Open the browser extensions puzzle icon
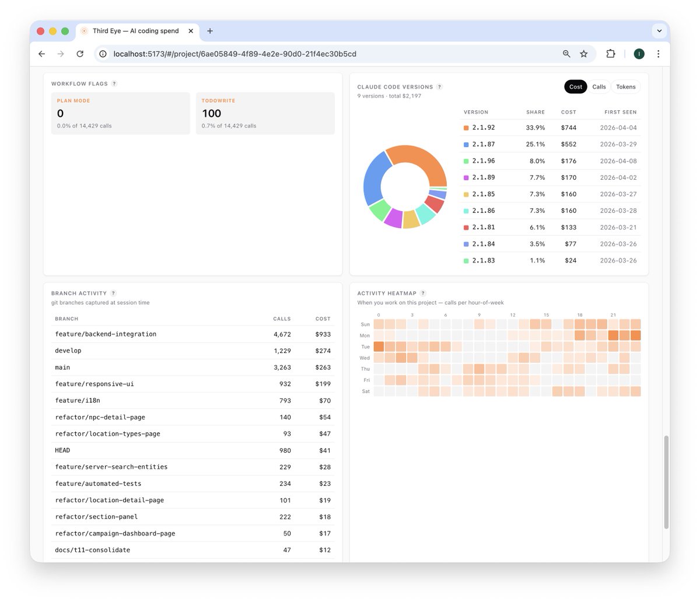This screenshot has width=700, height=602. [611, 54]
